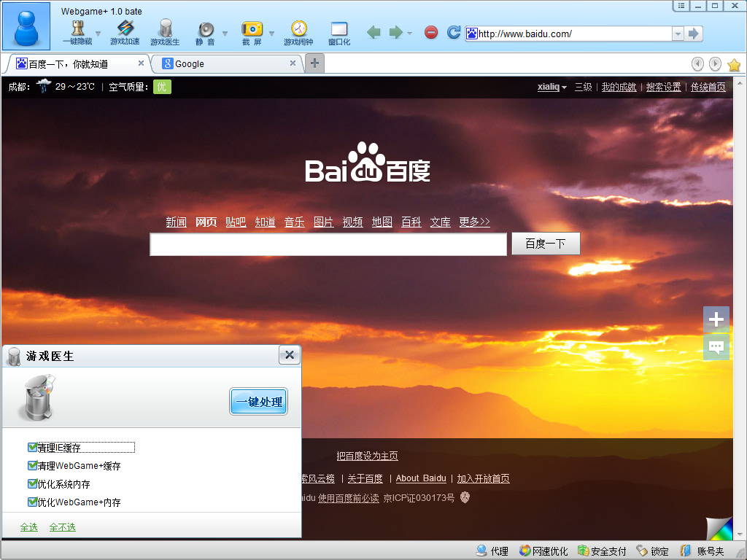Expand the xialiq account dropdown
The image size is (747, 560).
click(564, 87)
